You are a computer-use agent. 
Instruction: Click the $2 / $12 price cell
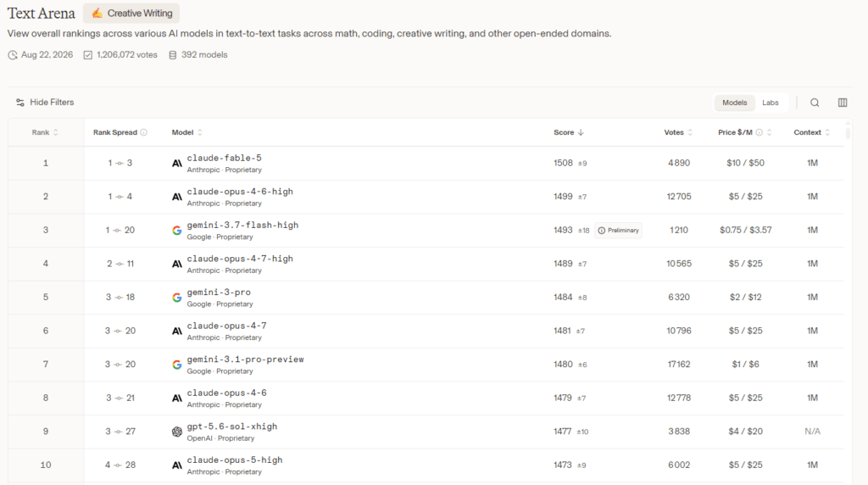(x=745, y=298)
